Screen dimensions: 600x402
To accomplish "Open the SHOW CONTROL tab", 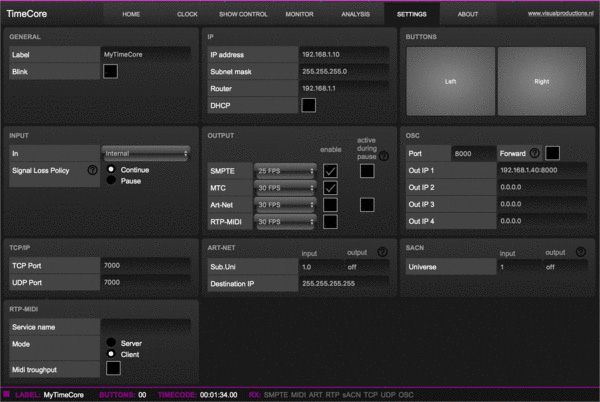I will tap(243, 14).
